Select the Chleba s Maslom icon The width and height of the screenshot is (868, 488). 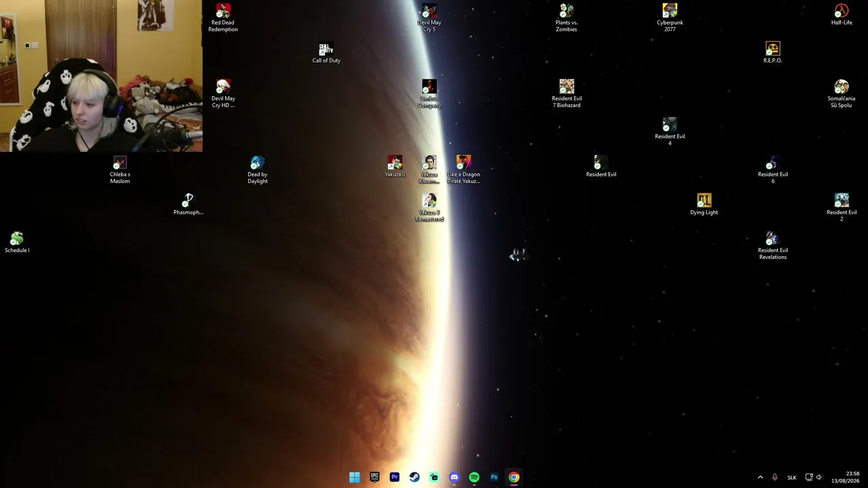coord(120,169)
